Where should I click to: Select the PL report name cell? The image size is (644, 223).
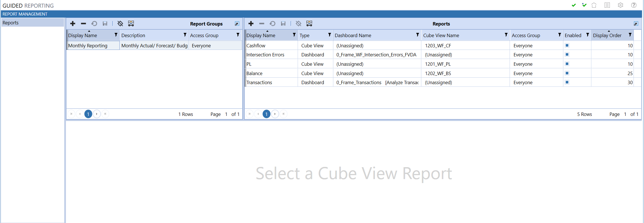pos(271,64)
